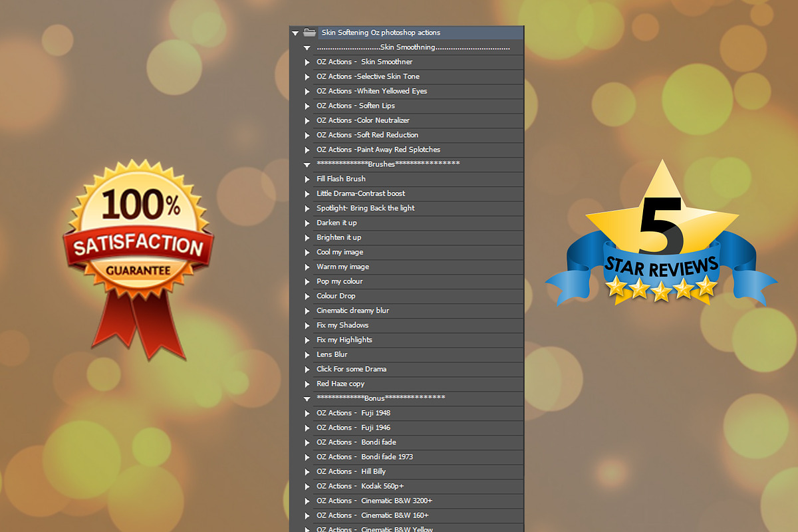Collapse the Skin Softening Oz photoshop actions set
The height and width of the screenshot is (532, 798).
[295, 33]
